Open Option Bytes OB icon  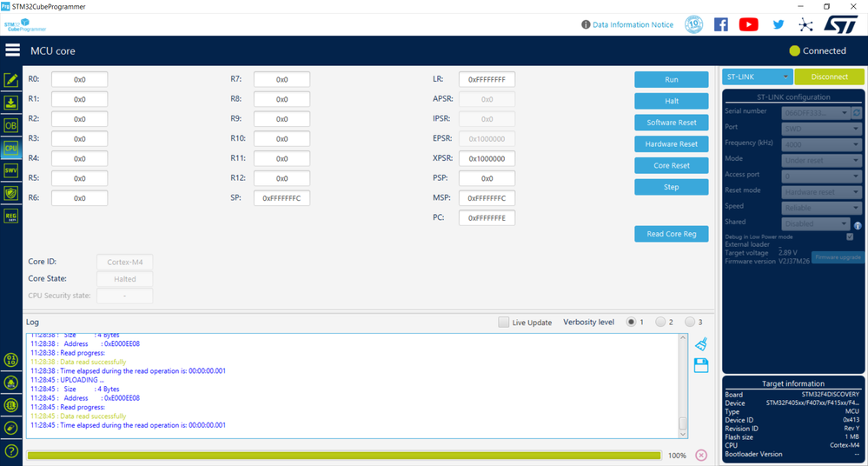point(10,125)
